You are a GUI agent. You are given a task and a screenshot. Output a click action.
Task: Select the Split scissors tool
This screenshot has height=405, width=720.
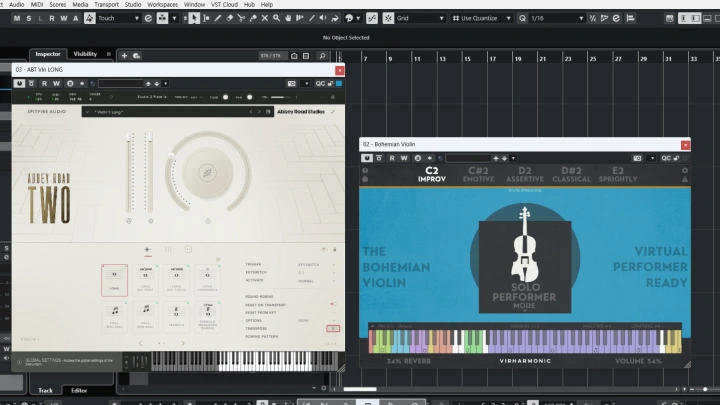pyautogui.click(x=241, y=18)
